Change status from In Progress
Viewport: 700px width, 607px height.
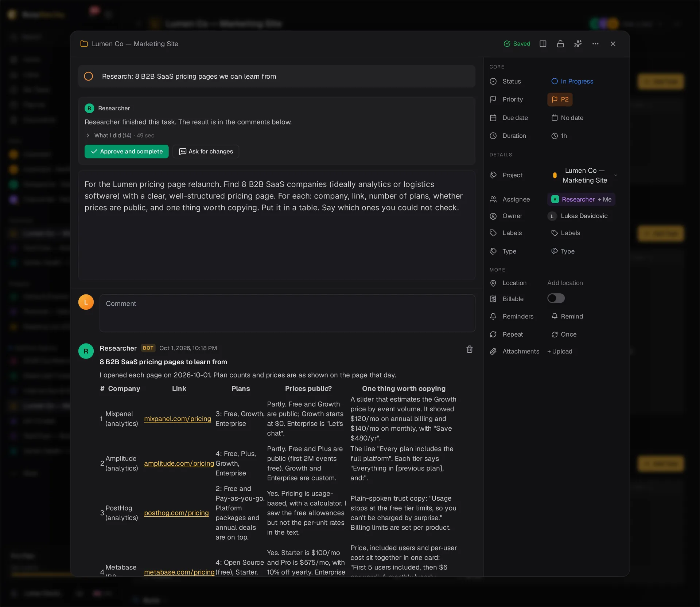[572, 81]
